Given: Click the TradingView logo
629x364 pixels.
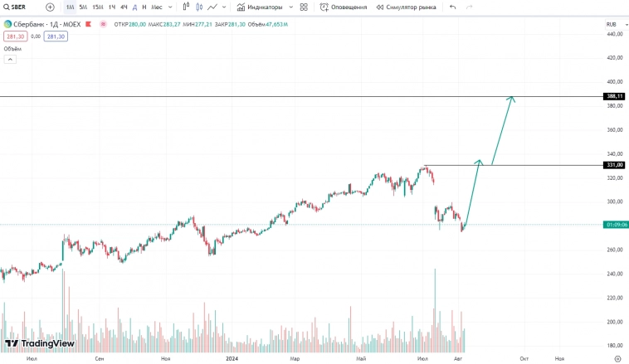Looking at the screenshot, I should (x=39, y=343).
